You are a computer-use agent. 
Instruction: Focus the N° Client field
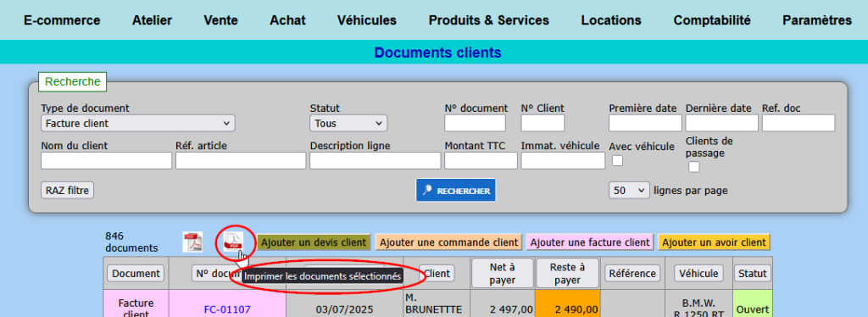point(542,123)
